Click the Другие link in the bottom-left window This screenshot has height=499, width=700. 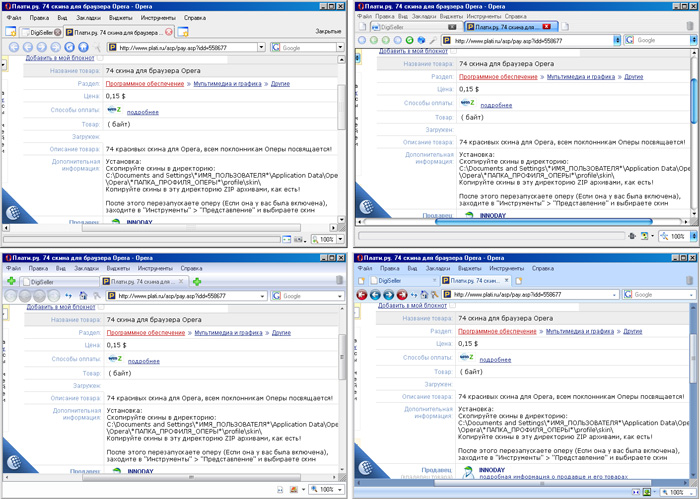point(281,333)
